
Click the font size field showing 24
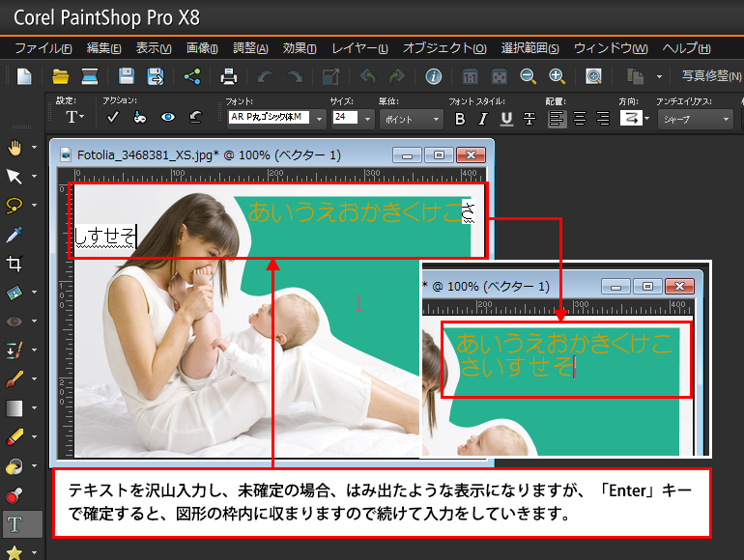[346, 117]
